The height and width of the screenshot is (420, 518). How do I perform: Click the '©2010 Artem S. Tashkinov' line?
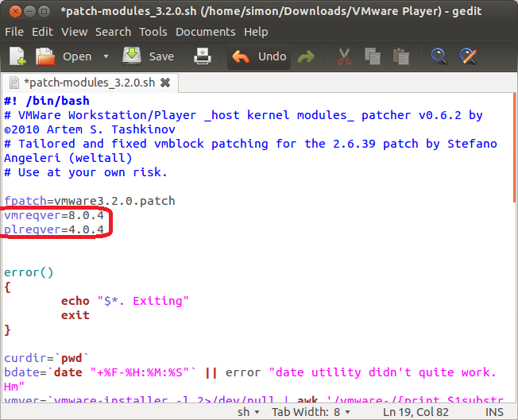pyautogui.click(x=90, y=129)
